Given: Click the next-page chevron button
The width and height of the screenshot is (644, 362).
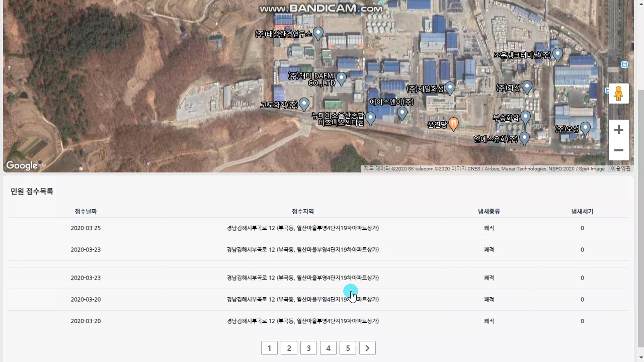Looking at the screenshot, I should click(x=367, y=348).
